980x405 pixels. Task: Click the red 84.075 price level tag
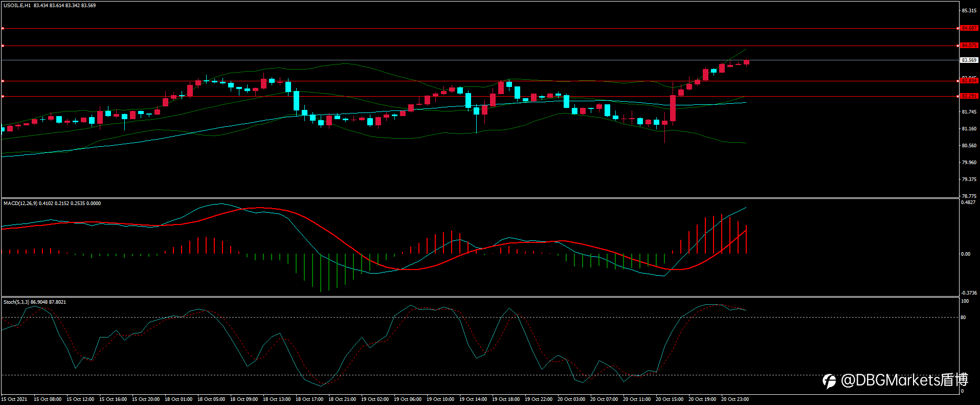pyautogui.click(x=969, y=46)
